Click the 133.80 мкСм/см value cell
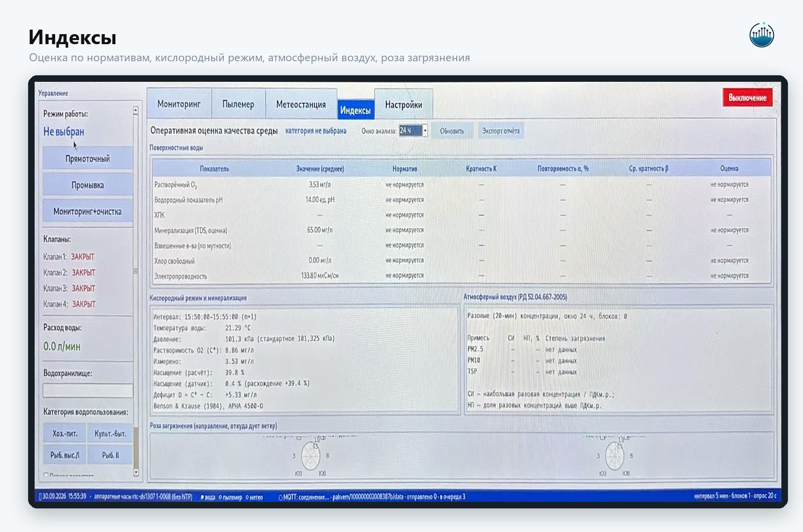 coord(320,276)
